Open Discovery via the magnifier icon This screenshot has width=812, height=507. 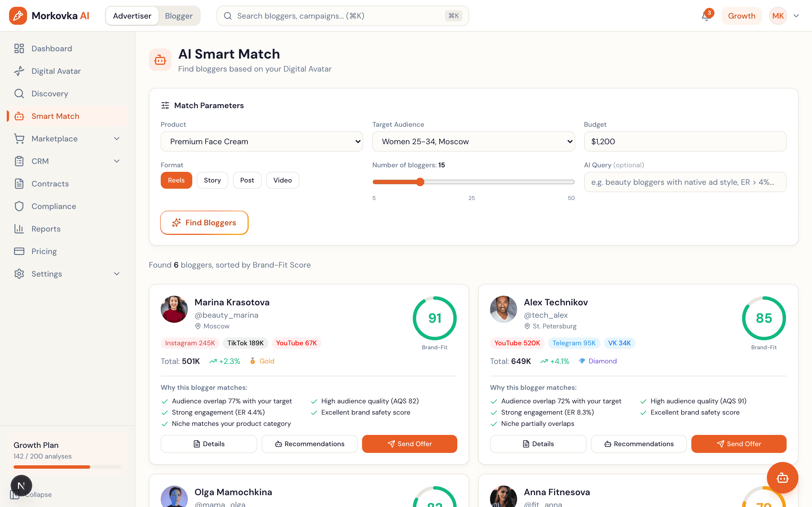click(x=19, y=93)
